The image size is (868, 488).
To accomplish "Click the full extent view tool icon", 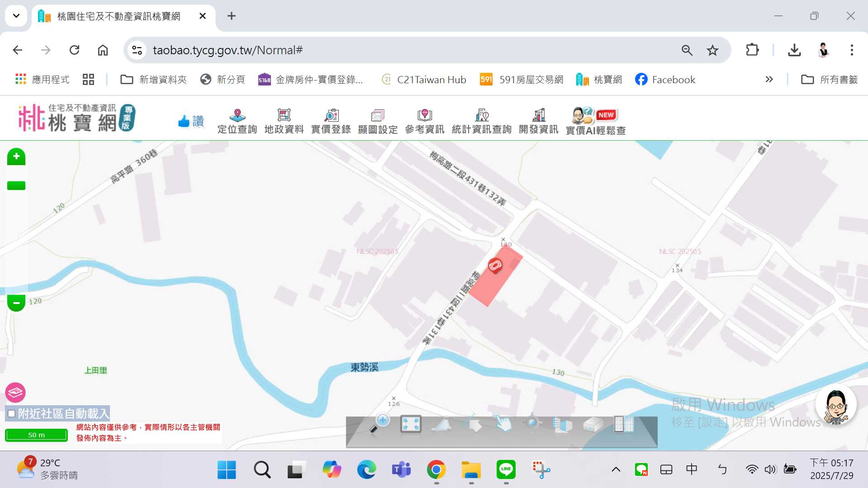I will (x=411, y=424).
